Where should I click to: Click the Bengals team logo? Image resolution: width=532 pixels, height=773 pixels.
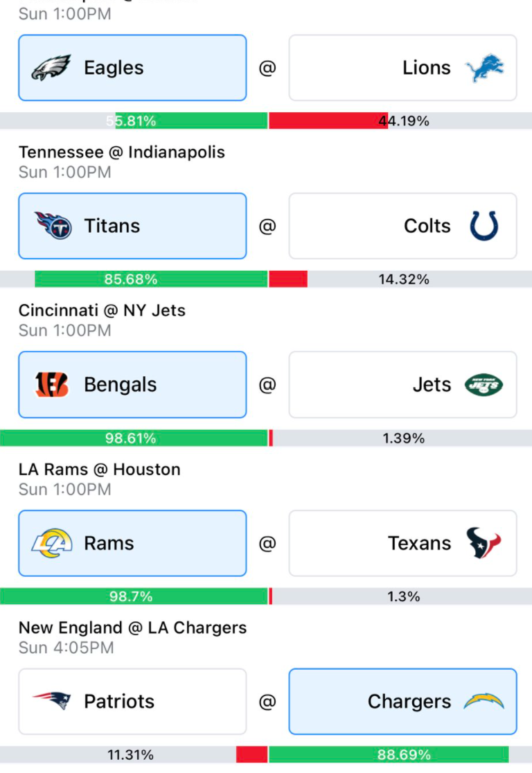(x=51, y=384)
